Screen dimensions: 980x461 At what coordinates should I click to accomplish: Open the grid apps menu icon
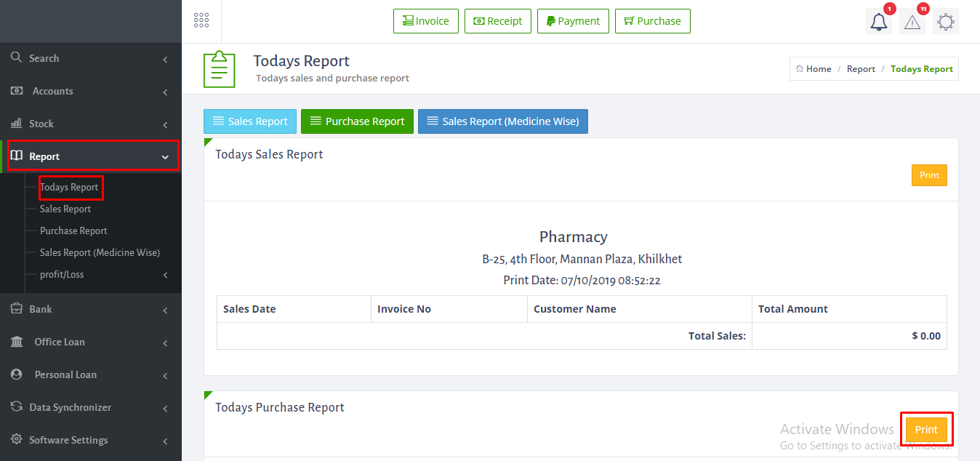point(201,20)
